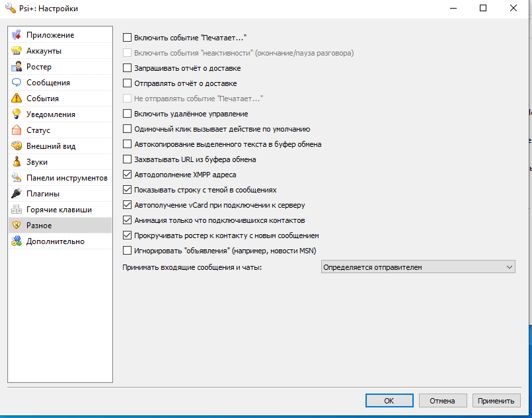This screenshot has height=418, width=532.
Task: Click the Приложение sidebar icon
Action: [x=17, y=35]
